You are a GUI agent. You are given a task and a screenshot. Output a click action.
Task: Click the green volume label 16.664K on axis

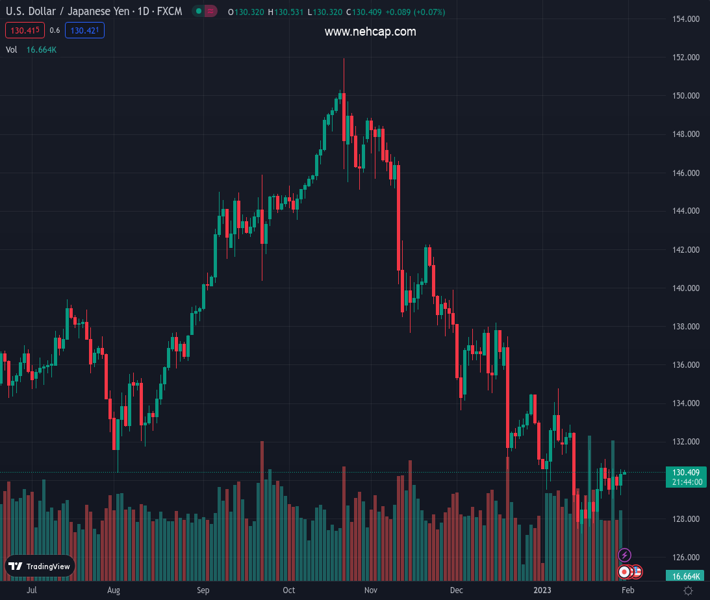[685, 576]
